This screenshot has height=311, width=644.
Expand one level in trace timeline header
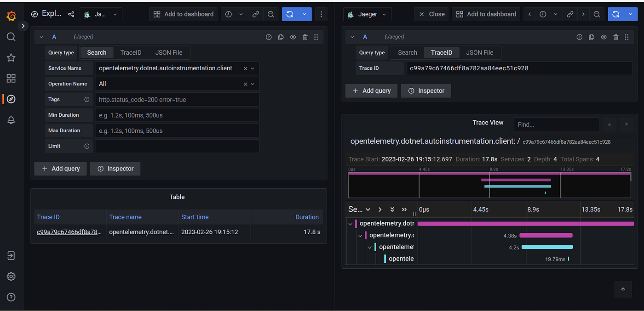(x=380, y=209)
